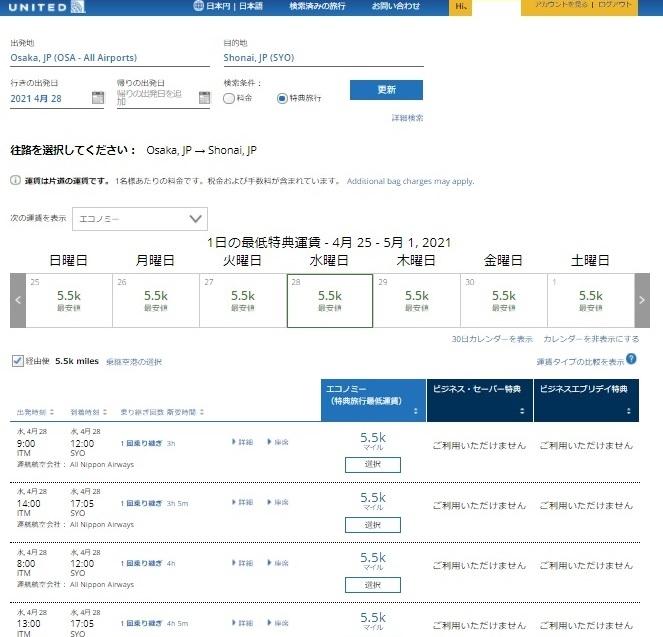The width and height of the screenshot is (663, 637).
Task: Click the Hi, account greeting tab
Action: click(460, 7)
